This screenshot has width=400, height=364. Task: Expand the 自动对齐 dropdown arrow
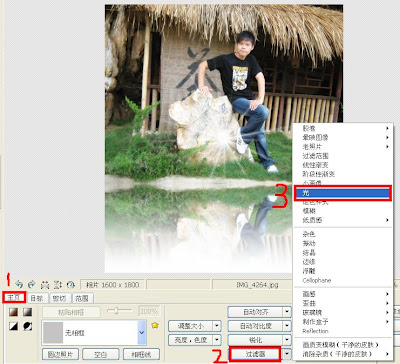287,312
